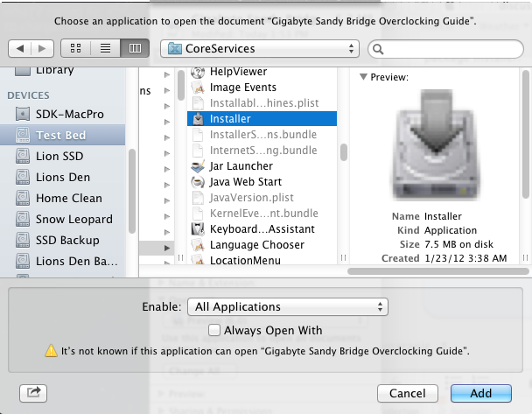Check the Always Open With checkbox
This screenshot has height=414, width=532.
click(214, 330)
